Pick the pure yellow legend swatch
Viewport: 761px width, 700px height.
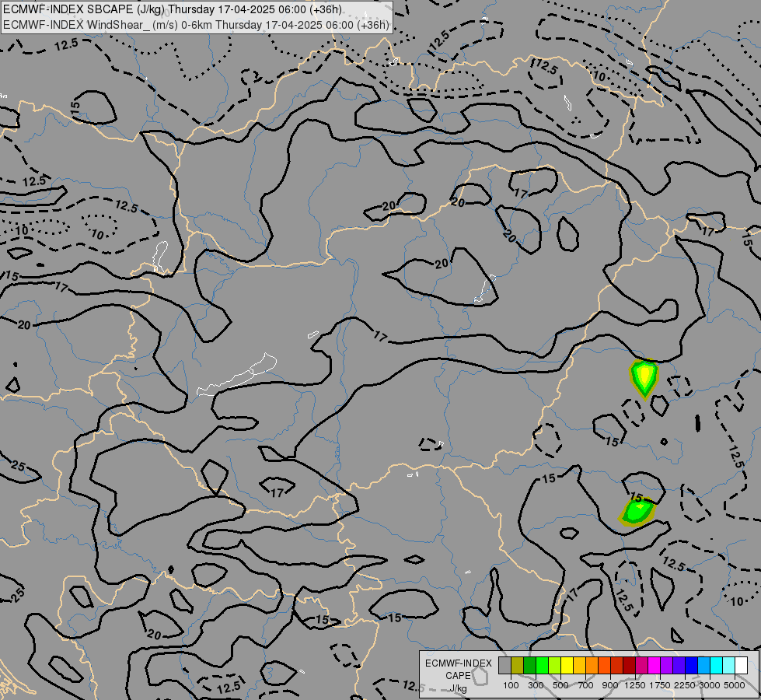point(567,665)
